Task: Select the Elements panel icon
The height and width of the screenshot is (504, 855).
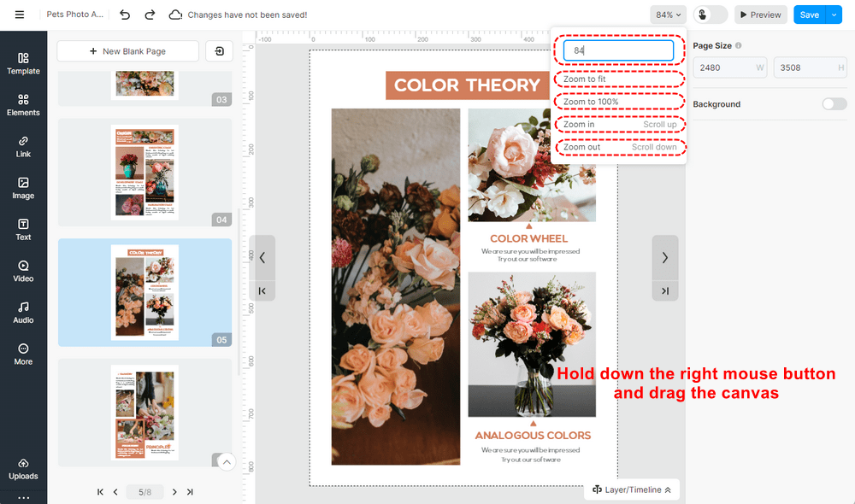Action: coord(23,104)
